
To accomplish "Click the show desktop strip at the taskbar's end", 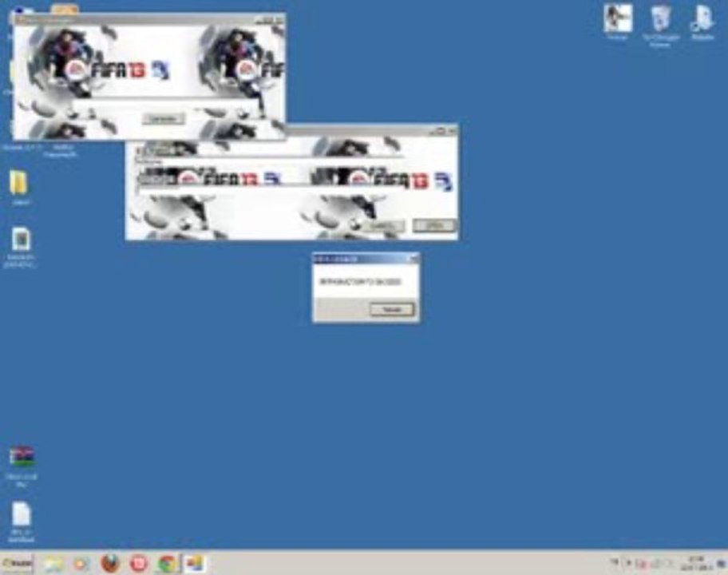I will pos(722,563).
